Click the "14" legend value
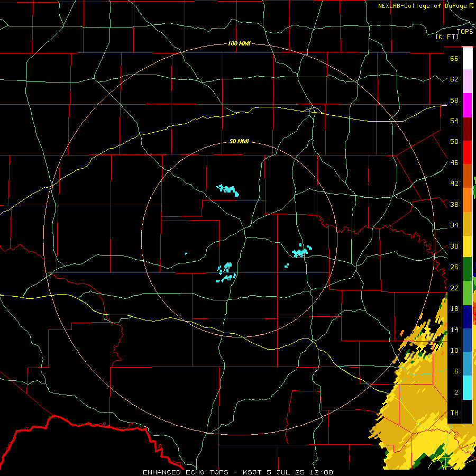 [454, 329]
